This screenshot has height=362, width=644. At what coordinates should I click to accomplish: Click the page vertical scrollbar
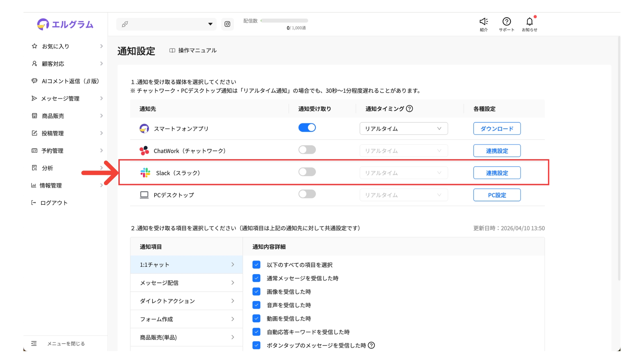[x=619, y=158]
